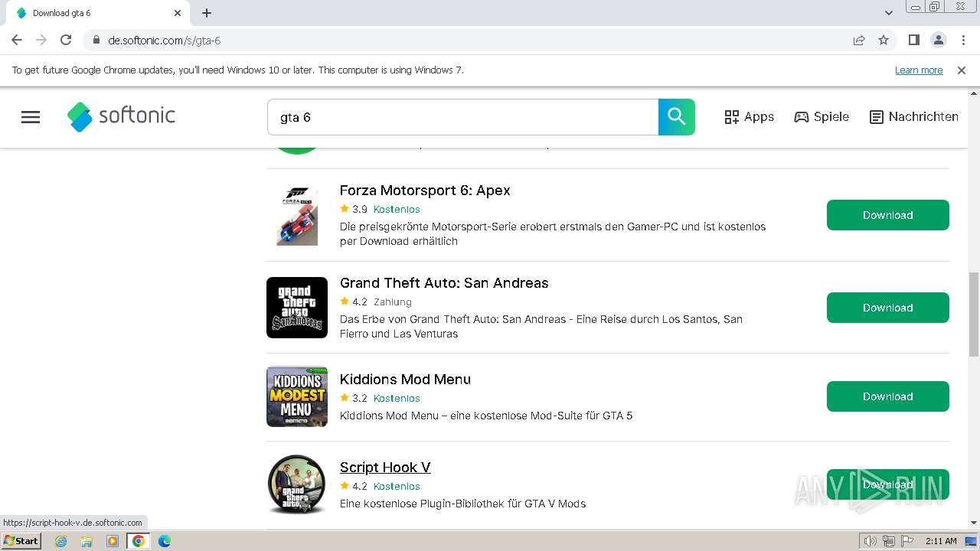Close the Download gta 6 tab
Viewport: 980px width, 551px height.
point(178,13)
